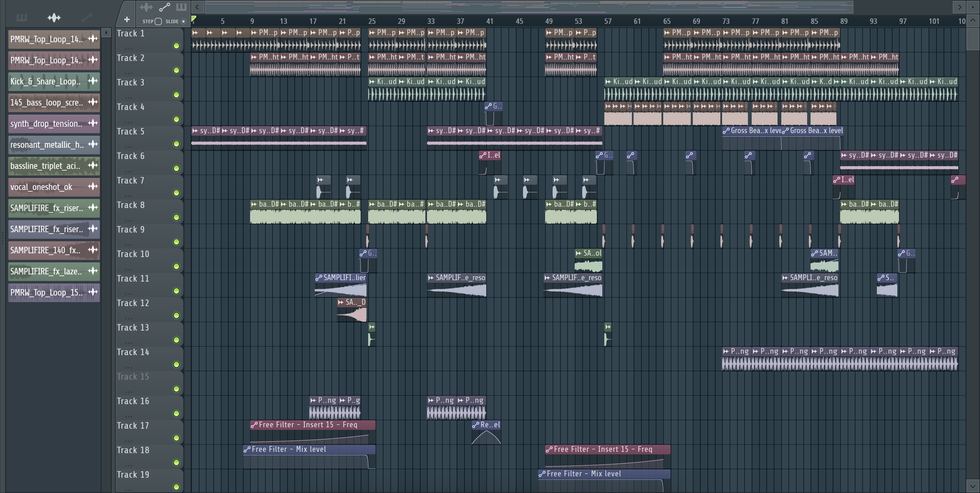
Task: Click the picker panel scrollbar handle
Action: point(106,33)
